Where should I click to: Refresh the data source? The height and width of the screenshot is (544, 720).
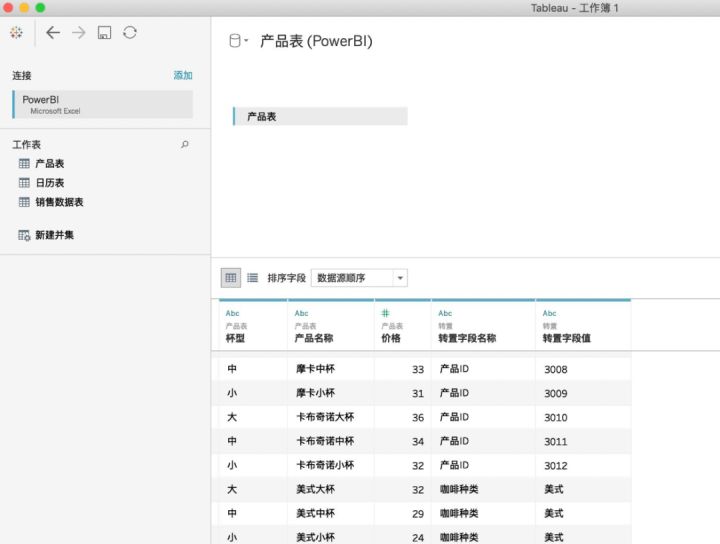[x=130, y=33]
